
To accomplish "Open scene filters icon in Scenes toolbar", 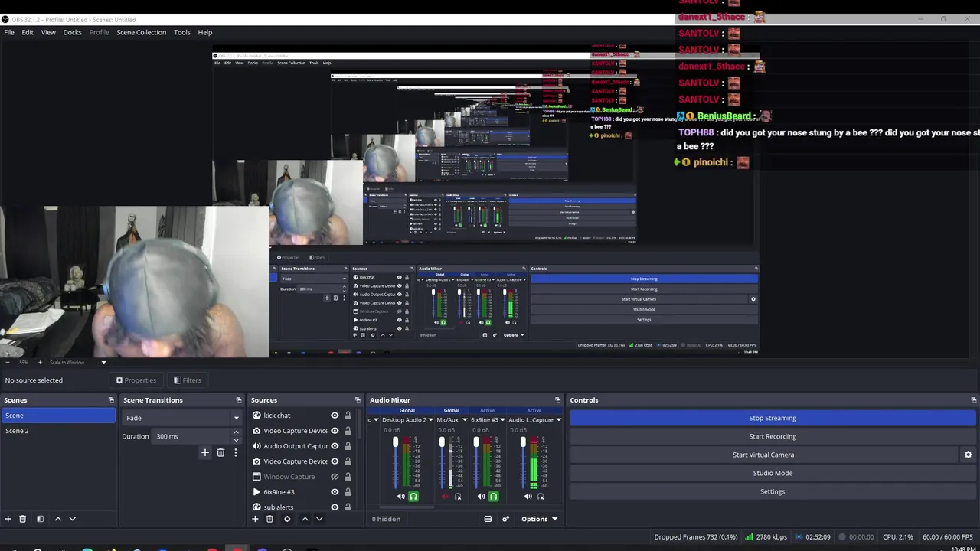I will (41, 519).
